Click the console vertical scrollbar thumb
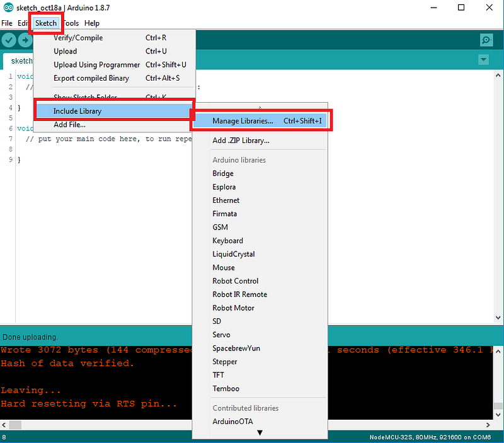504x443 pixels. pos(498,406)
